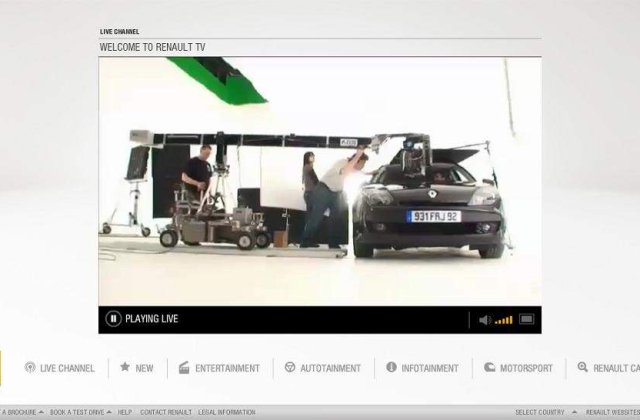Viewport: 640px width, 420px height.
Task: Pause the live video playback
Action: tap(113, 319)
